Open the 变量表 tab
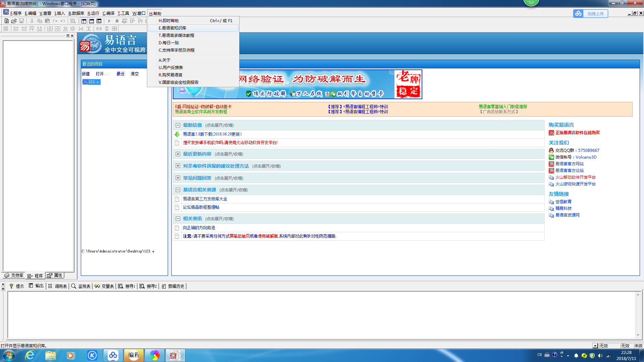Viewport: 644px width, 362px height. [104, 286]
